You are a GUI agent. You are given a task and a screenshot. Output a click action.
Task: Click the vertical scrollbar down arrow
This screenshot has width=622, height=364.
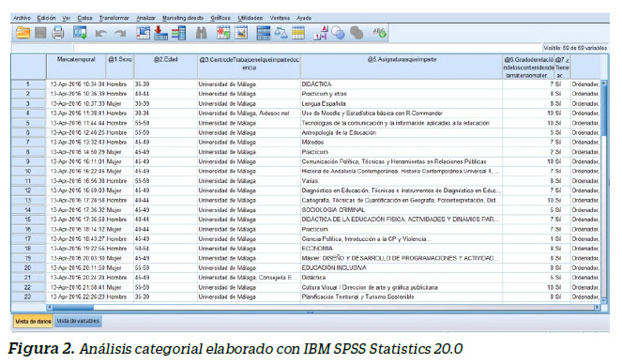tap(604, 301)
